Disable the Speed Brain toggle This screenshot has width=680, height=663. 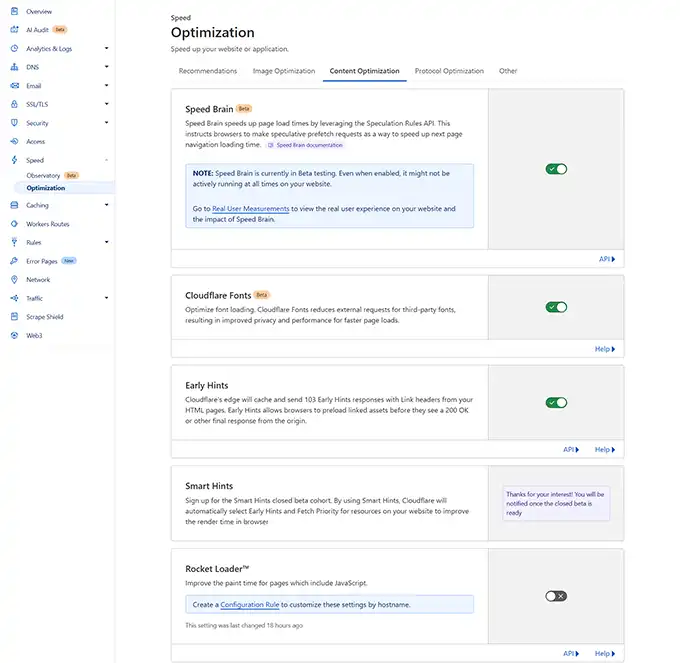pos(556,169)
